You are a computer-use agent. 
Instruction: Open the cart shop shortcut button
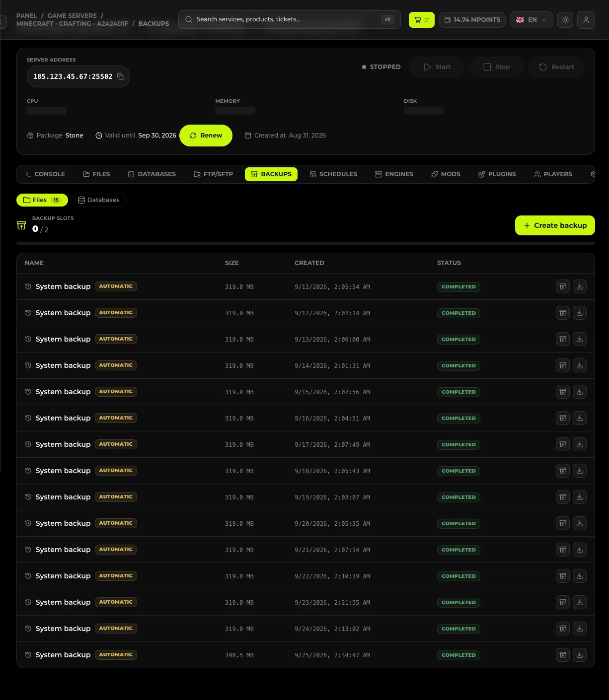[x=422, y=20]
